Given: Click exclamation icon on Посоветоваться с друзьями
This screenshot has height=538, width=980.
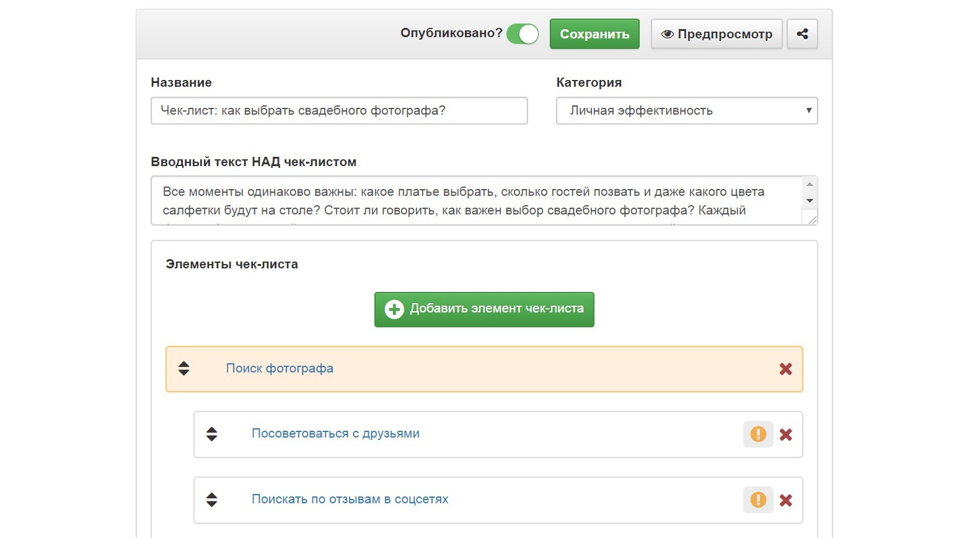Looking at the screenshot, I should coord(758,434).
